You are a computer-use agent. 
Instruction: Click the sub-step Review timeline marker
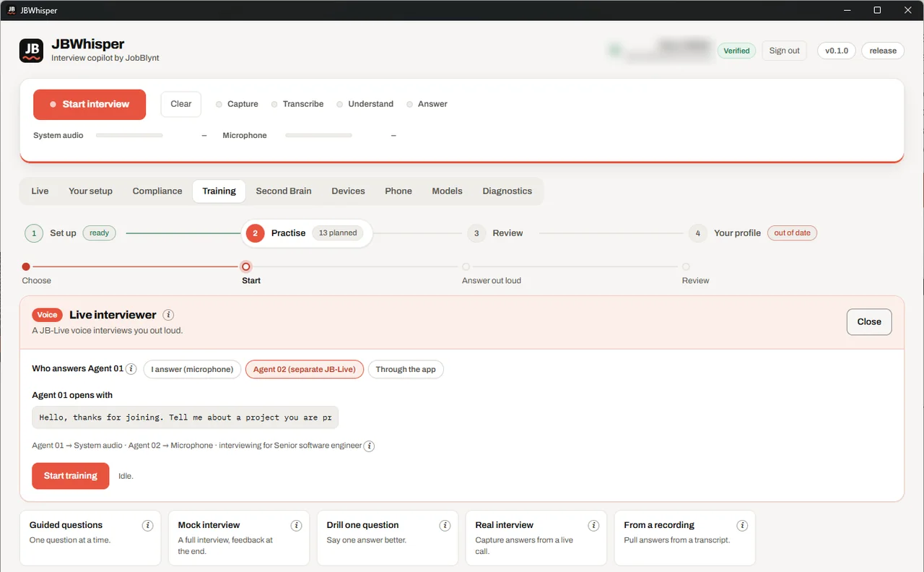click(x=686, y=266)
